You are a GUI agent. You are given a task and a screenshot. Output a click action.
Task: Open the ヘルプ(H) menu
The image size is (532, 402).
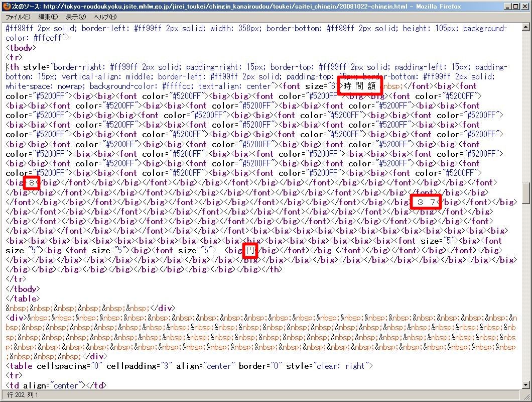[x=105, y=17]
